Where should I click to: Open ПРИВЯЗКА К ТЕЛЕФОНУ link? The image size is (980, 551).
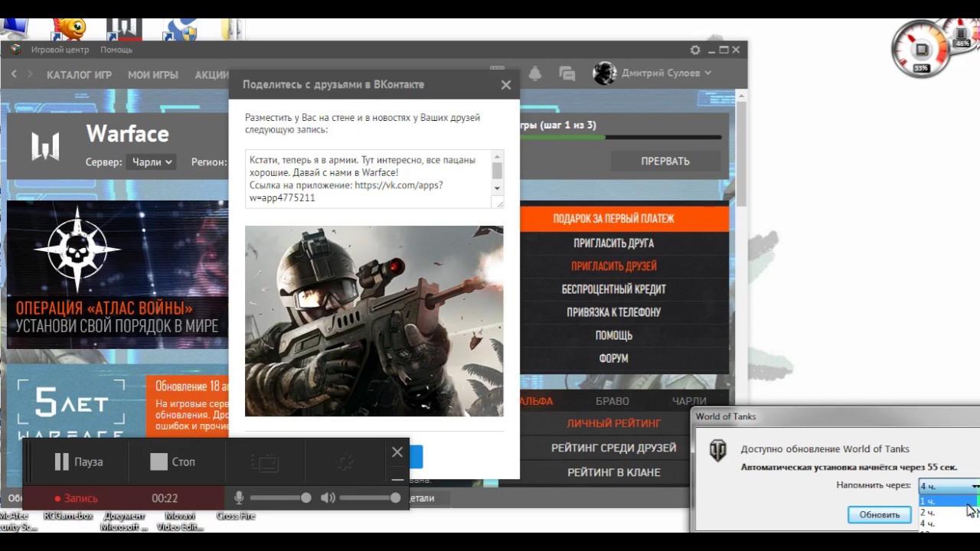click(613, 312)
